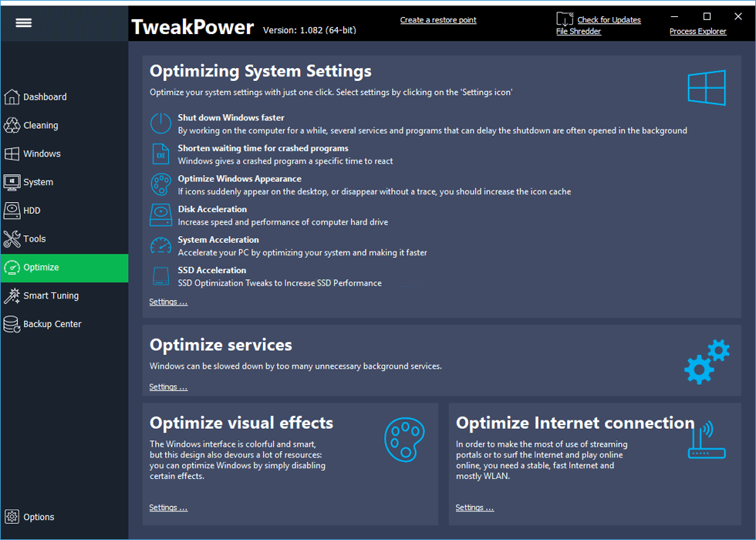
Task: Click the Disk Acceleration drive icon
Action: click(160, 215)
